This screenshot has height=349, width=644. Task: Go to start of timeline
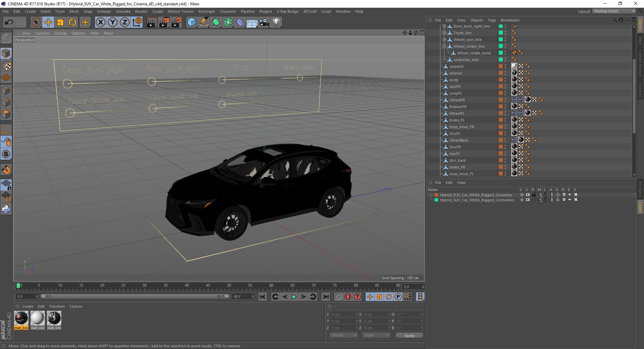point(263,297)
